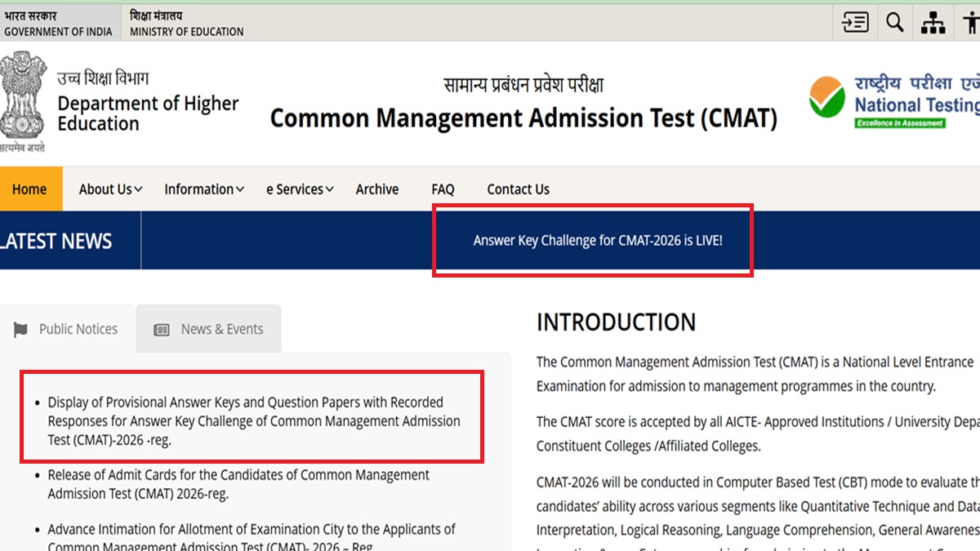Open the search magnifier icon

click(895, 23)
